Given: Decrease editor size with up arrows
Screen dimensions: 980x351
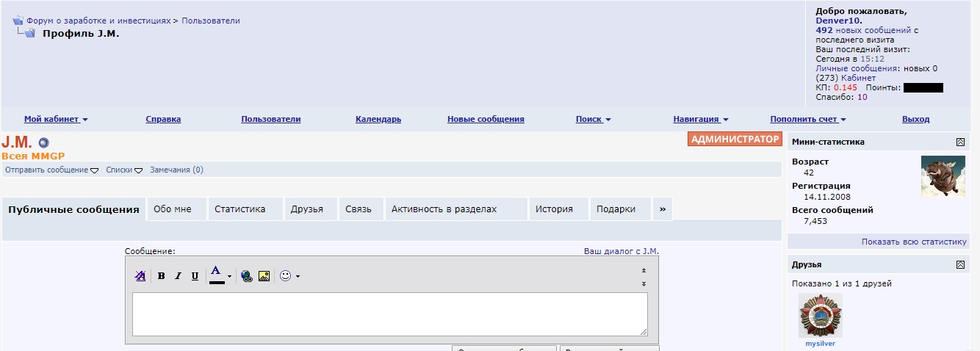Looking at the screenshot, I should coord(644,270).
